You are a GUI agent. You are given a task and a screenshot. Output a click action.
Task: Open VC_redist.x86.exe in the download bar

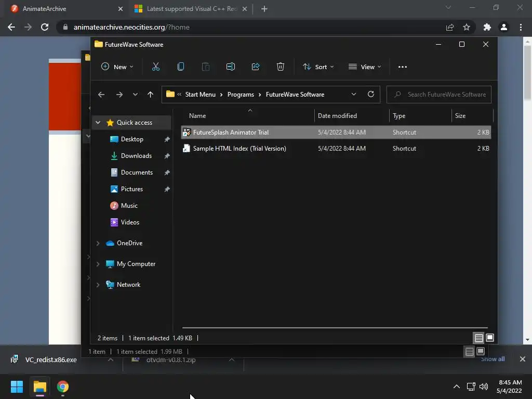click(51, 360)
